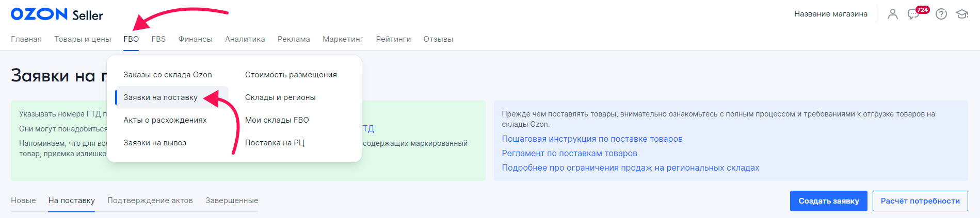Open Финансы menu
This screenshot has height=218, width=980.
pyautogui.click(x=195, y=39)
